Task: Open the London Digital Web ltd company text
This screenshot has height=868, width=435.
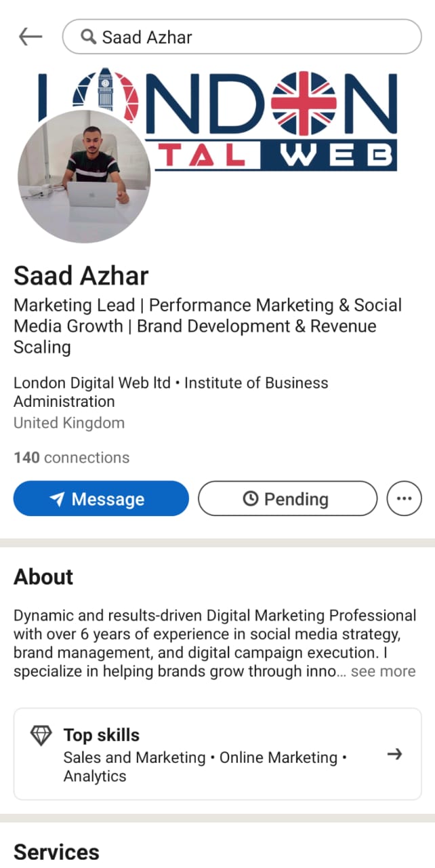Action: (92, 382)
